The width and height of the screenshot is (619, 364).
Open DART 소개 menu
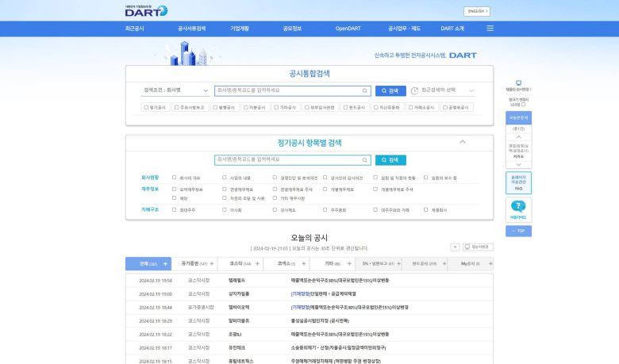(x=452, y=29)
